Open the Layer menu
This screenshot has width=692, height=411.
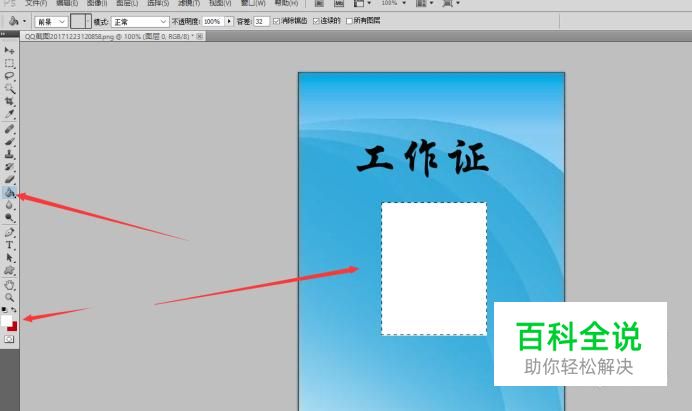(x=127, y=3)
